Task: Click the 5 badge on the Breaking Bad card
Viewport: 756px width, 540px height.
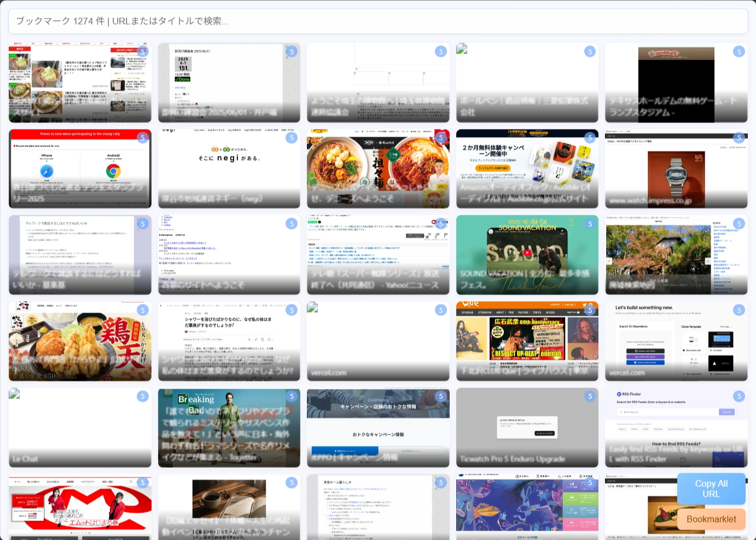Action: point(292,396)
